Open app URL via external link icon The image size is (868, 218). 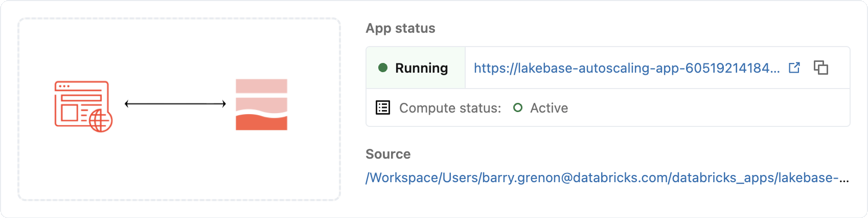click(794, 68)
